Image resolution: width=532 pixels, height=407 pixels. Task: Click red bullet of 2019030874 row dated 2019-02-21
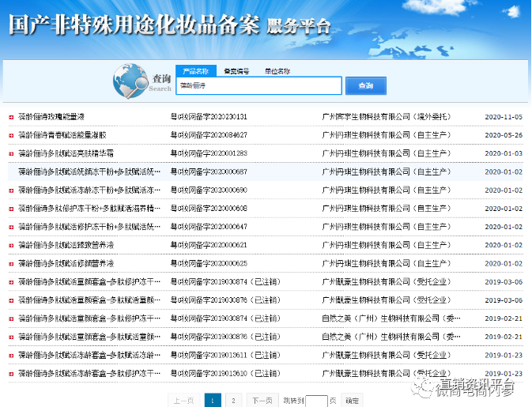[x=11, y=318]
